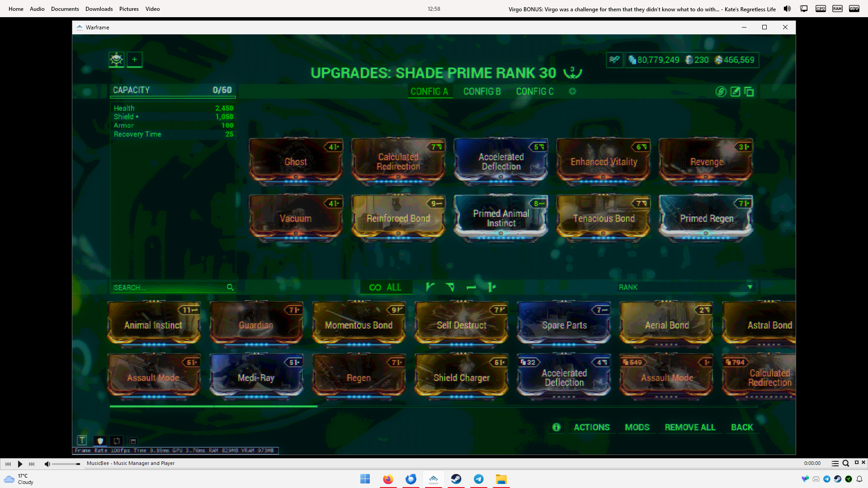Screen dimensions: 868x488
Task: Click the credits currency icon by 80,779,249
Action: (632, 60)
